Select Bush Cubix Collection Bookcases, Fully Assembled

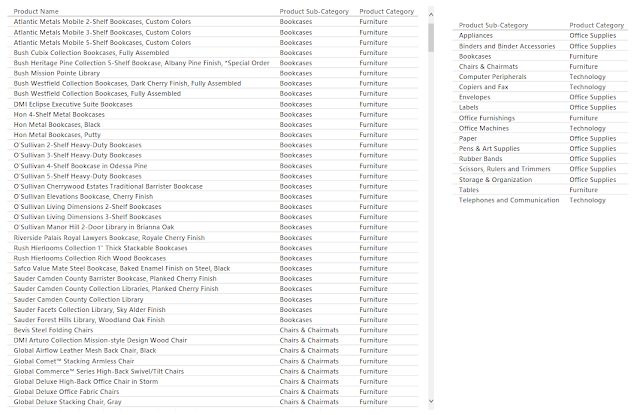coord(91,53)
